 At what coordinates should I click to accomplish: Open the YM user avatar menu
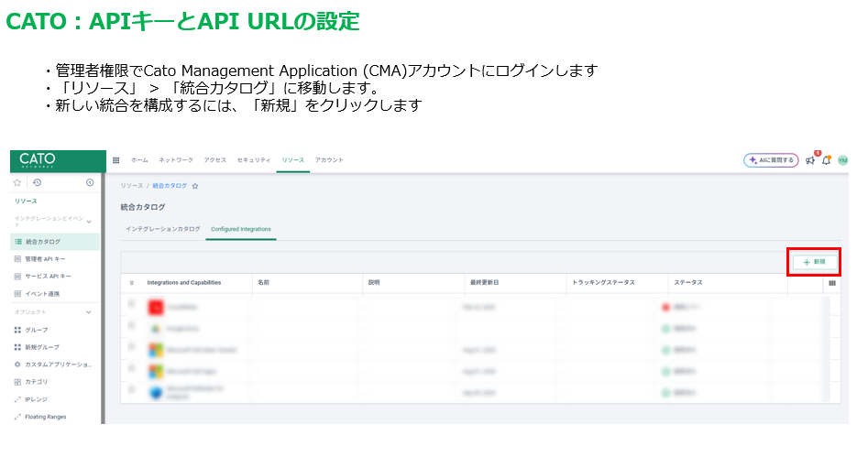[842, 160]
